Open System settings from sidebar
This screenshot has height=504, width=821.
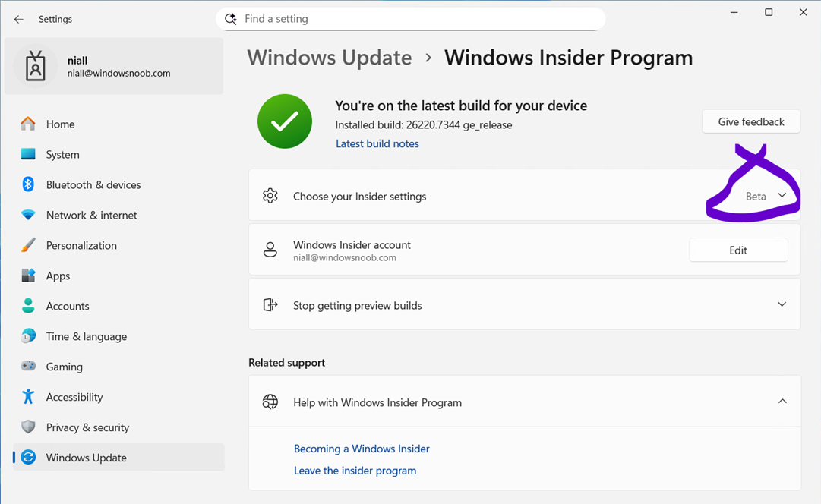(x=62, y=154)
